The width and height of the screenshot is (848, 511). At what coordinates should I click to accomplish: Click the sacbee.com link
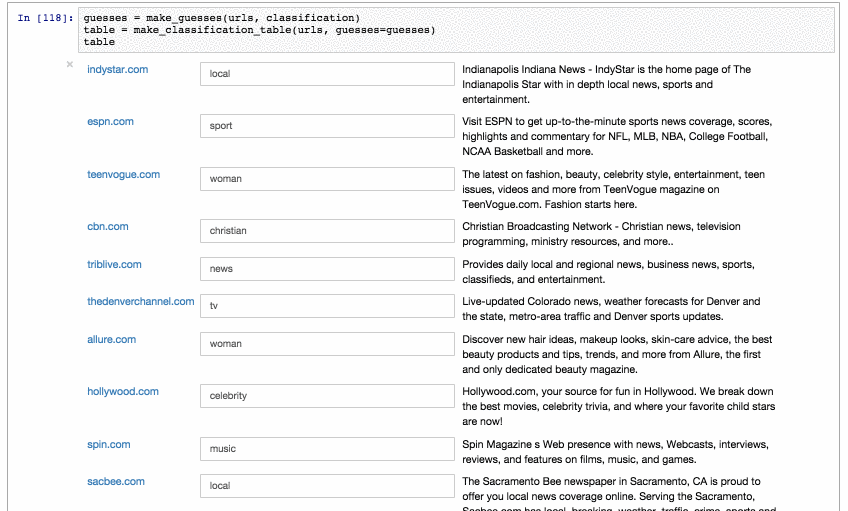coord(115,481)
